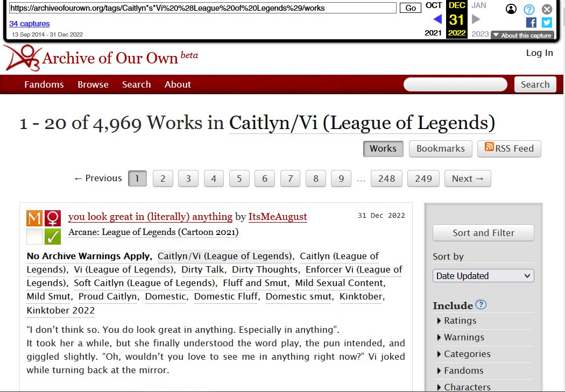This screenshot has width=565, height=392.
Task: Click the Wayback Go button
Action: [411, 8]
